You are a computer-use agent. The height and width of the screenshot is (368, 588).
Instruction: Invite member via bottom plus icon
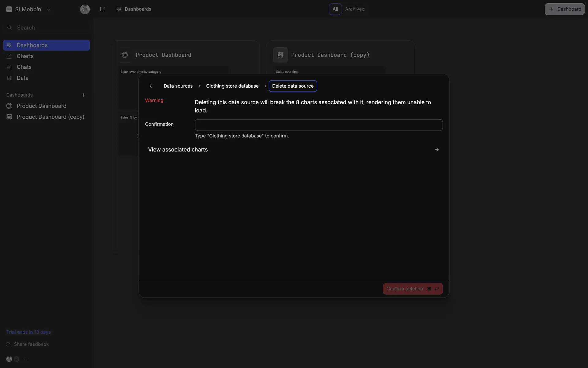26,359
